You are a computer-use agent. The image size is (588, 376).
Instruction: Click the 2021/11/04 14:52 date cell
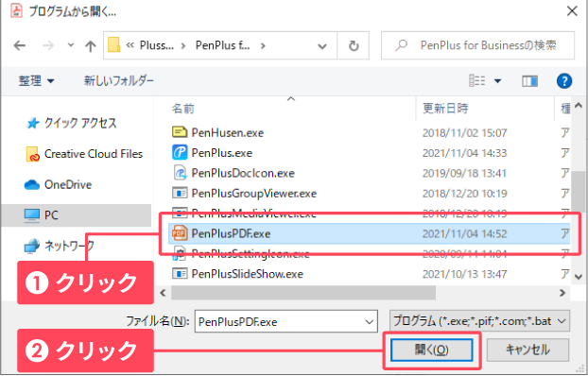[x=464, y=234]
